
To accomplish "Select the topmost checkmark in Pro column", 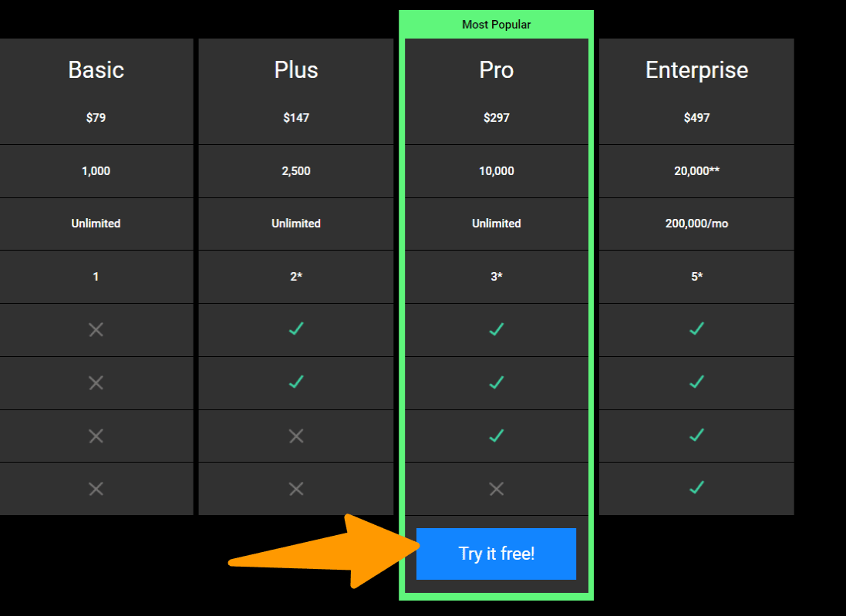I will (497, 329).
